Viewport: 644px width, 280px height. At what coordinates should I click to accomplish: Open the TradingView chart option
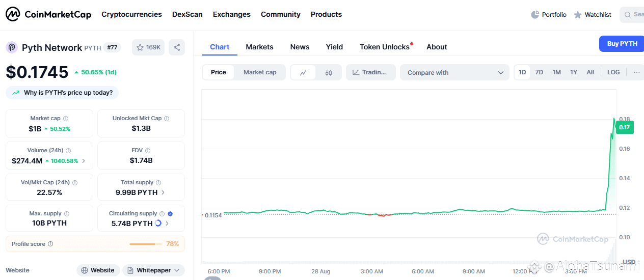pos(371,72)
